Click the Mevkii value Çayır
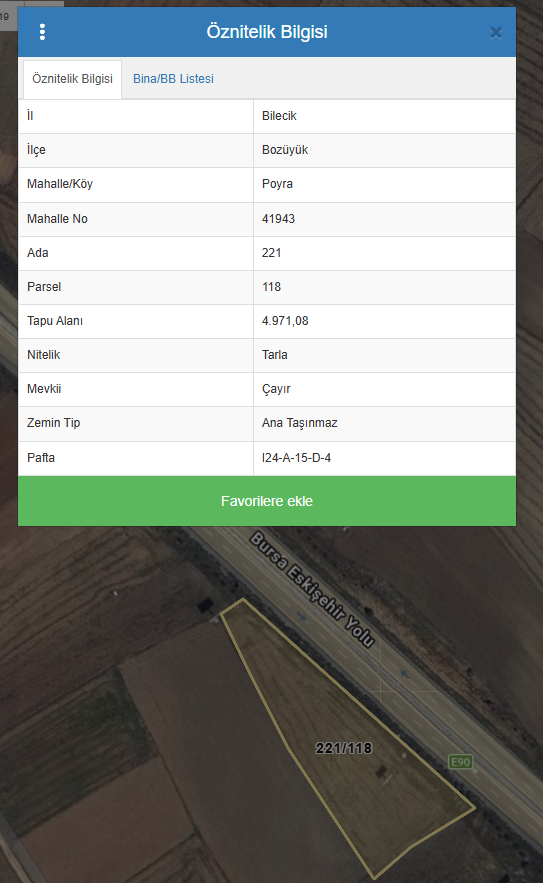 click(x=276, y=389)
